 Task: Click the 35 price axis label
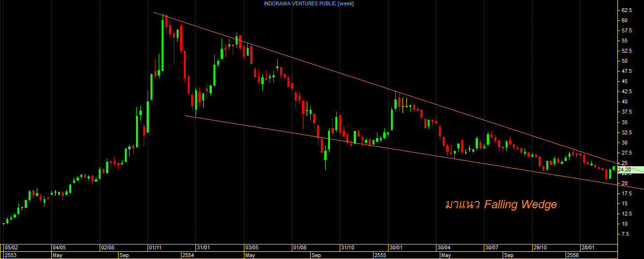625,122
